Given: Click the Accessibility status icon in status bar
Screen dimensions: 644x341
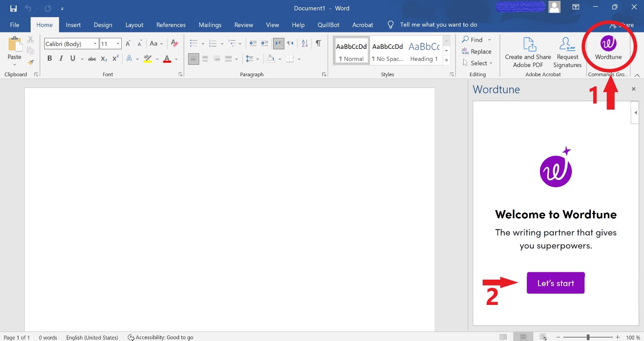Looking at the screenshot, I should (x=131, y=337).
